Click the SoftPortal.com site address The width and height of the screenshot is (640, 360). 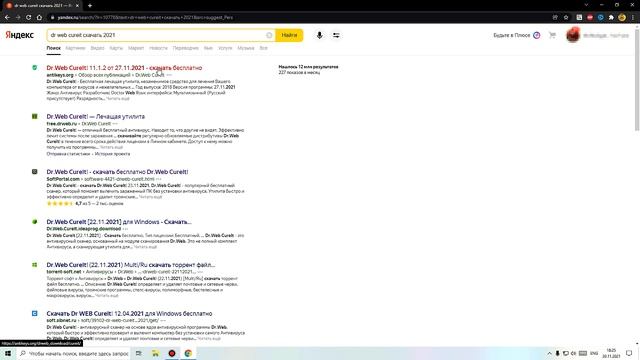63,179
